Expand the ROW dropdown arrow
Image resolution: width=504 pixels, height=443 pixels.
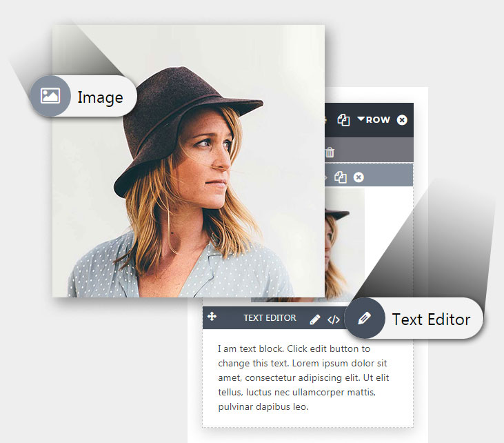click(361, 119)
